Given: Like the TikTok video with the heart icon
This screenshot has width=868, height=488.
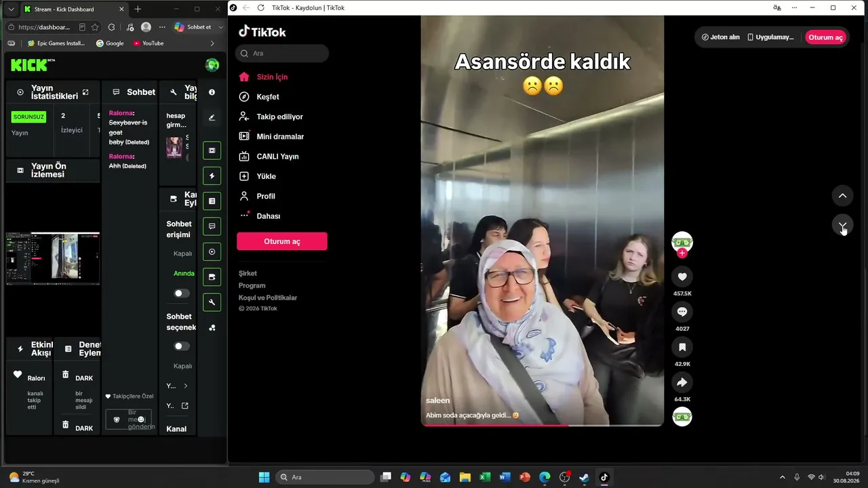Looking at the screenshot, I should (x=682, y=277).
